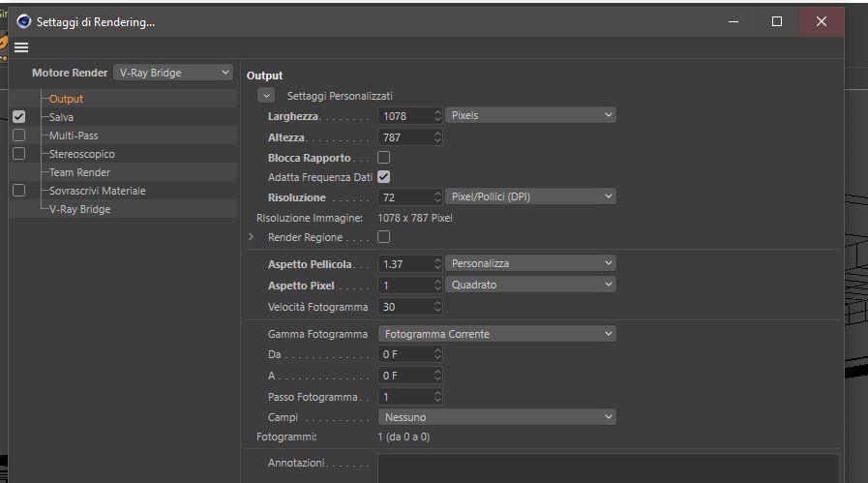
Task: Open the Pixel/Pollici (DPI) dropdown
Action: pos(530,196)
